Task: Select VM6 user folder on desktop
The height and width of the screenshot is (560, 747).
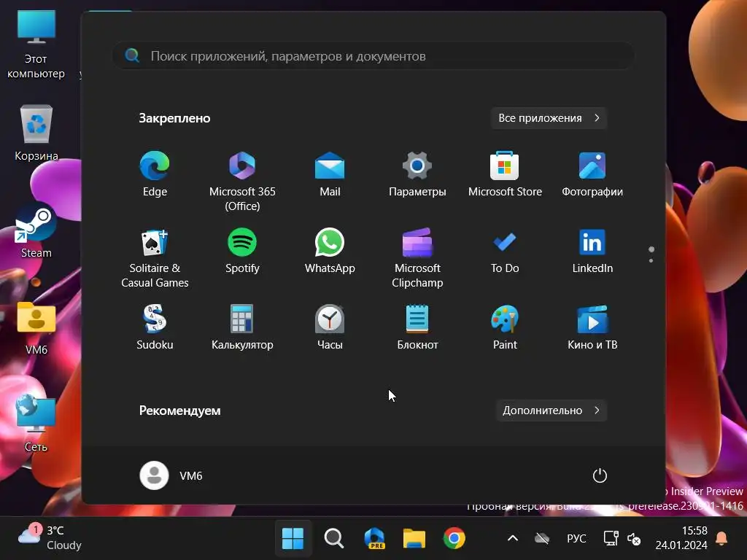Action: tap(36, 329)
